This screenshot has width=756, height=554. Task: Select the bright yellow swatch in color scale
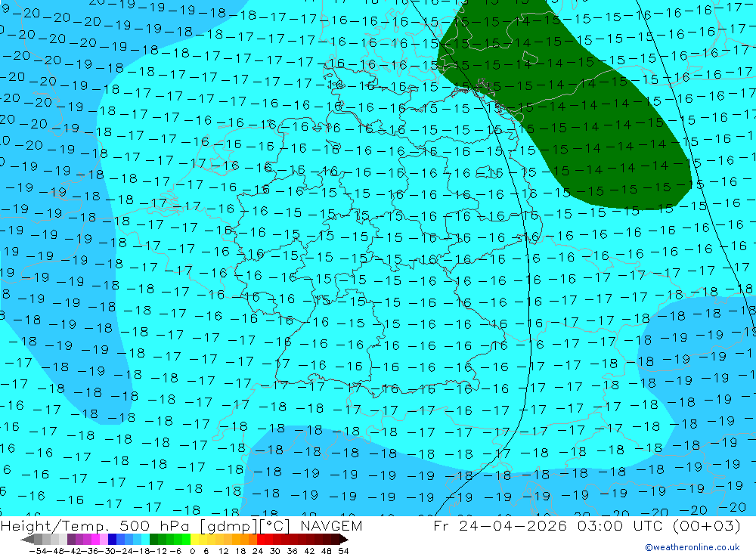point(195,539)
